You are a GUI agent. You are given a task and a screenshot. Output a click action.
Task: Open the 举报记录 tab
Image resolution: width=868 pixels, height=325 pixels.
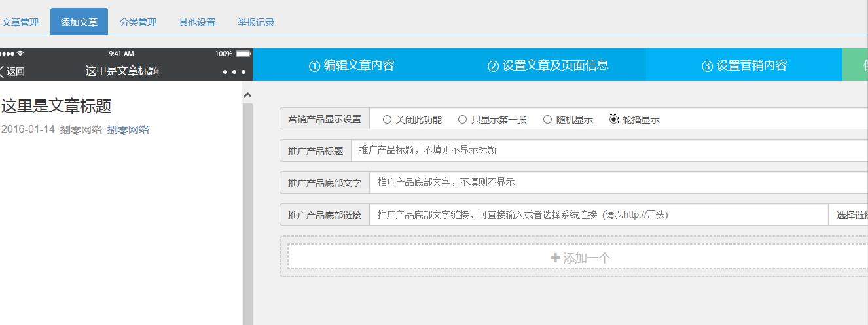coord(256,22)
